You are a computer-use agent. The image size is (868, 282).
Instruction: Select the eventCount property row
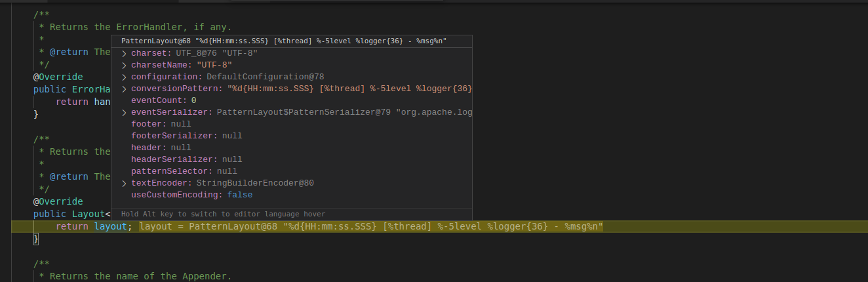163,100
